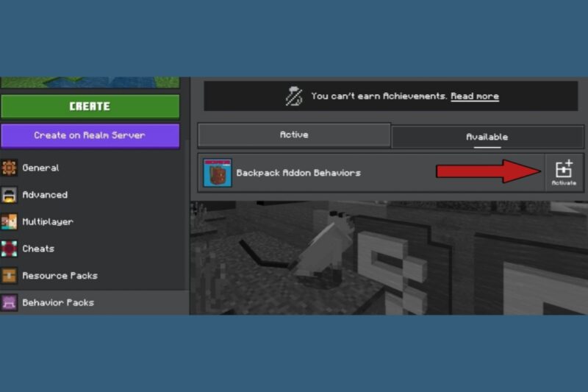588x392 pixels.
Task: Click the Advanced furnace icon
Action: [x=9, y=195]
